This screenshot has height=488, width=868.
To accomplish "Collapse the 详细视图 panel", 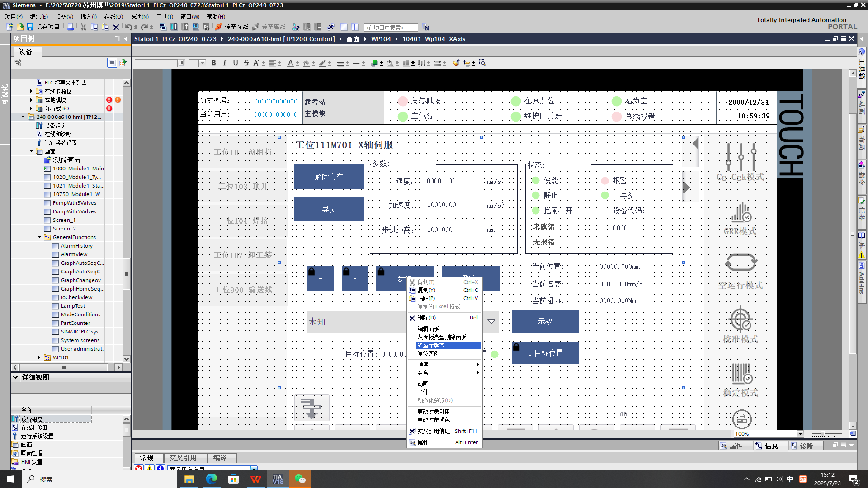I will point(15,377).
